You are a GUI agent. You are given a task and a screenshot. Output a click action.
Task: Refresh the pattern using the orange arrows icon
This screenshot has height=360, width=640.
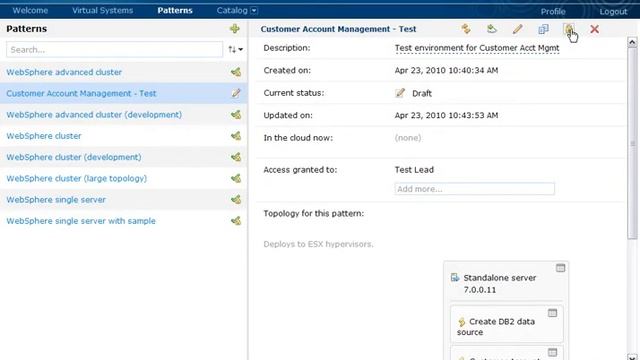coord(466,29)
